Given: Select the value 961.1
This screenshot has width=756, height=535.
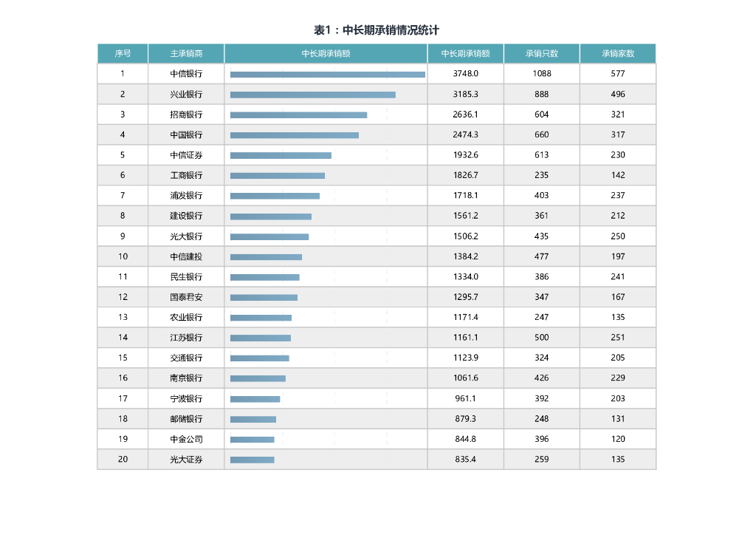Looking at the screenshot, I should (x=465, y=398).
